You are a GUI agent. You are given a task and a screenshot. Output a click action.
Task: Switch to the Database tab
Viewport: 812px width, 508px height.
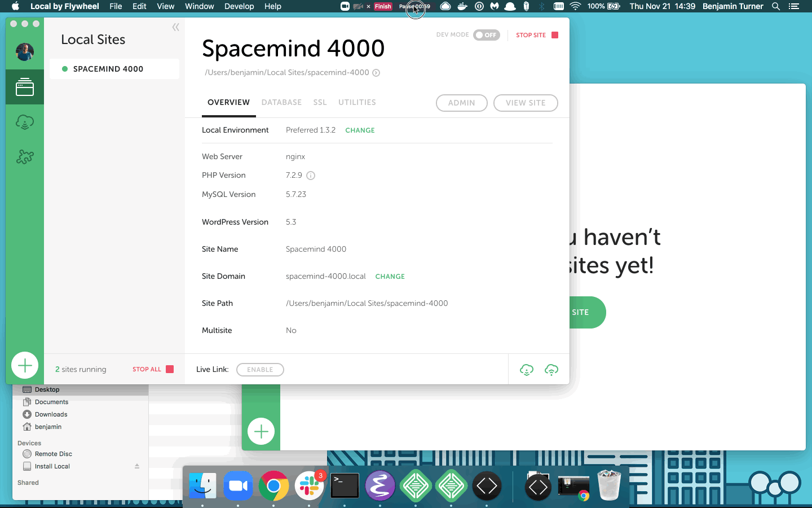pyautogui.click(x=281, y=103)
